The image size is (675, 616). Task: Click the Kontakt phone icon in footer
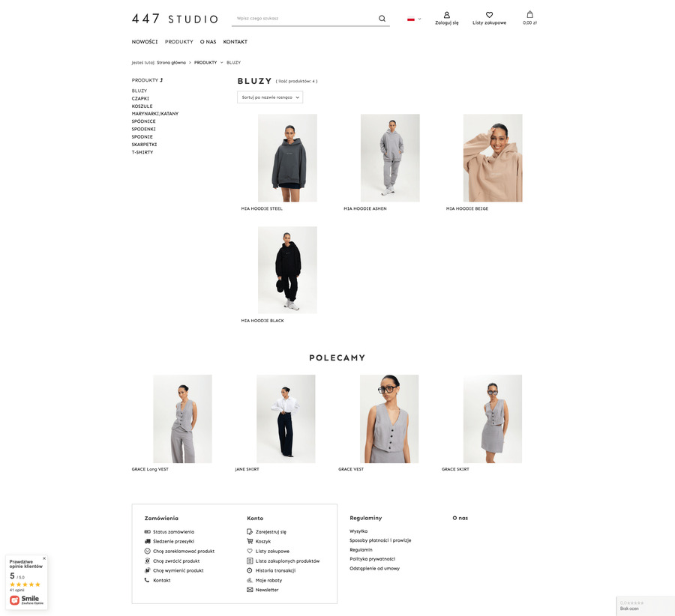click(x=147, y=580)
